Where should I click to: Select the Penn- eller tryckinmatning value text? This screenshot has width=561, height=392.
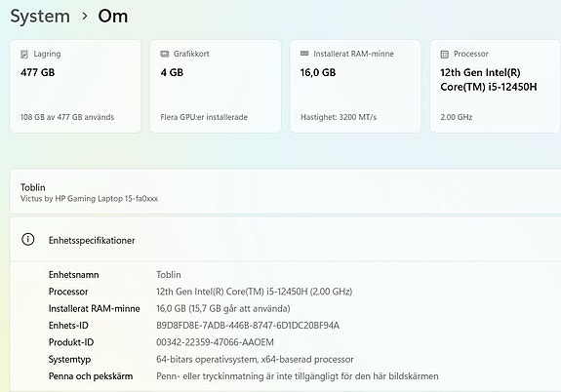click(298, 376)
